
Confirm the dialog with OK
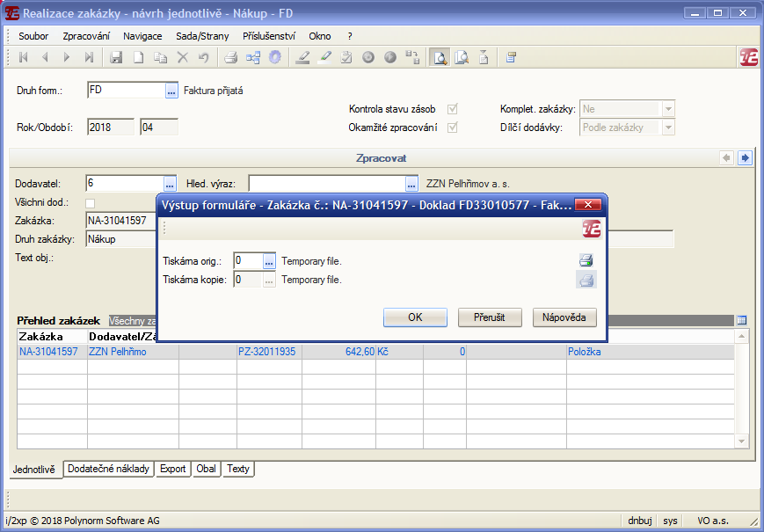415,317
